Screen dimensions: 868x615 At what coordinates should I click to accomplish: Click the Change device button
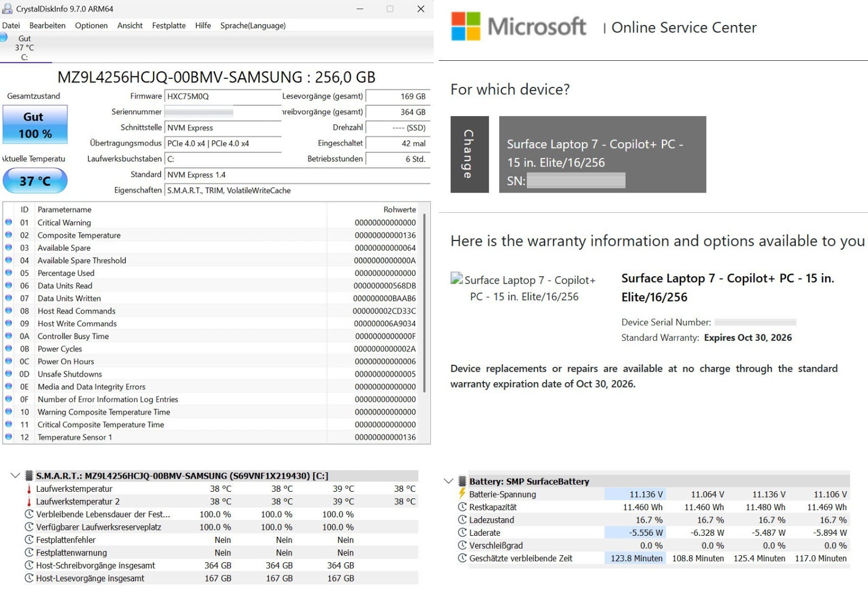coord(469,154)
